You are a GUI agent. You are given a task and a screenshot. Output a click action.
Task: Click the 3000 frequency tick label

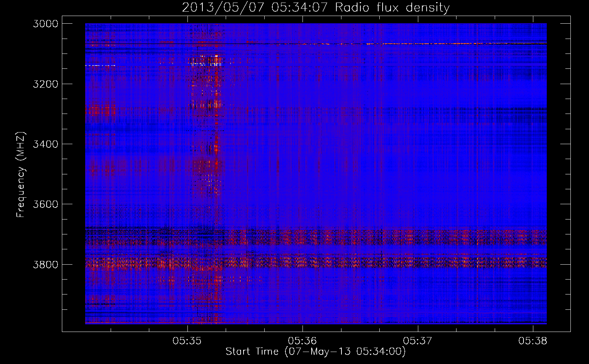46,24
